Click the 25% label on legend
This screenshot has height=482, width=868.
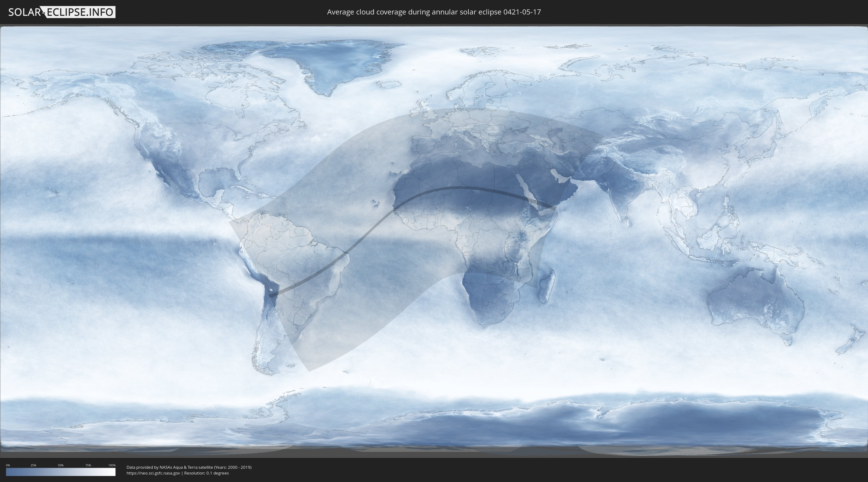[x=33, y=465]
